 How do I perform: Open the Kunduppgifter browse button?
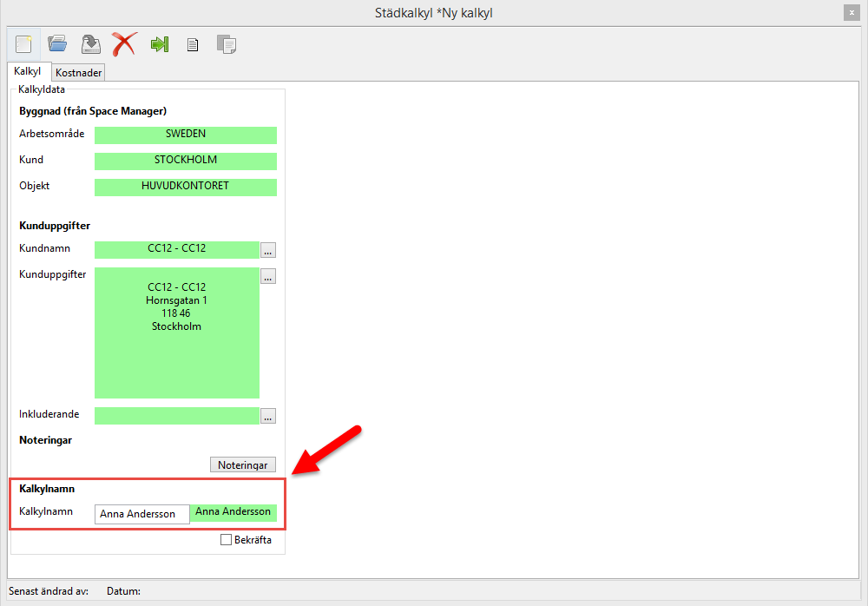coord(268,276)
